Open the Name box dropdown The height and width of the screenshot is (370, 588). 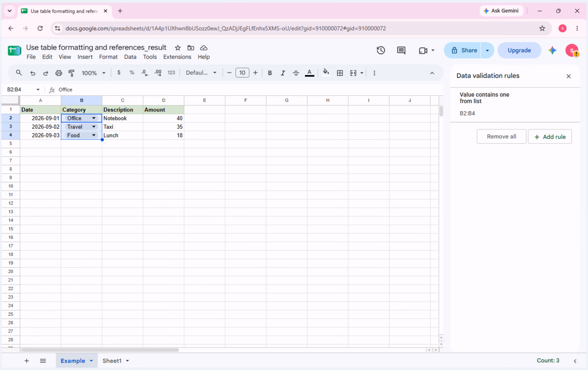[38, 90]
